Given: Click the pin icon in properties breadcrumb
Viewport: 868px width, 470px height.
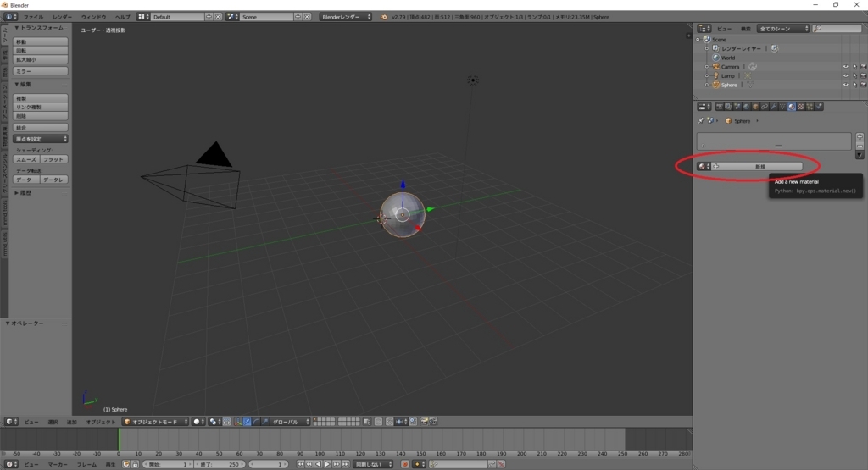Looking at the screenshot, I should (x=701, y=120).
